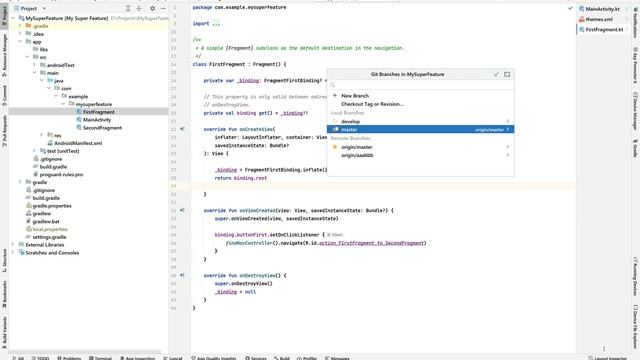Image resolution: width=640 pixels, height=360 pixels.
Task: Open the Pull Requests side tab
Action: click(x=4, y=131)
